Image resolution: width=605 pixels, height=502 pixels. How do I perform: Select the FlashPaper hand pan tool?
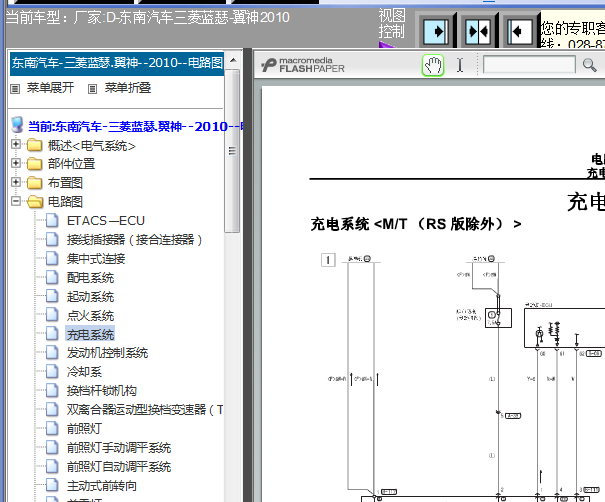tap(433, 65)
